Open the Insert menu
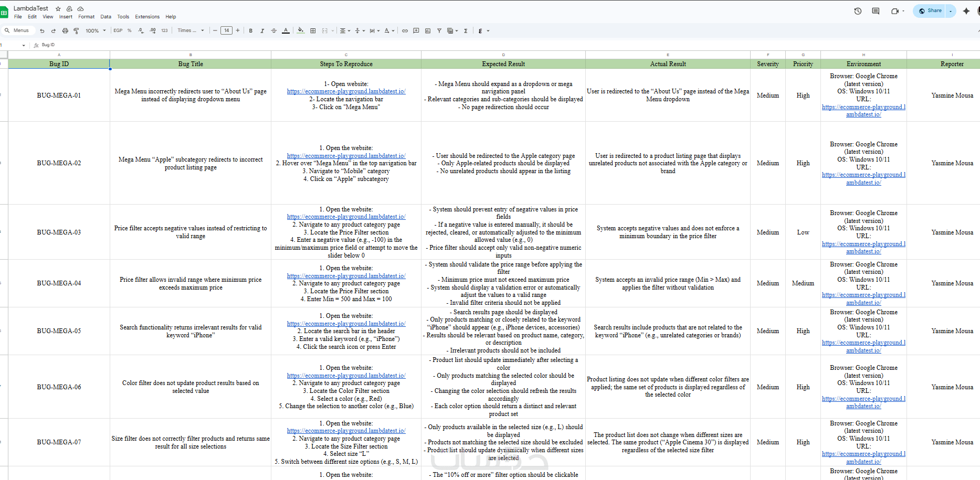Screen dimensions: 980x480 pyautogui.click(x=66, y=17)
